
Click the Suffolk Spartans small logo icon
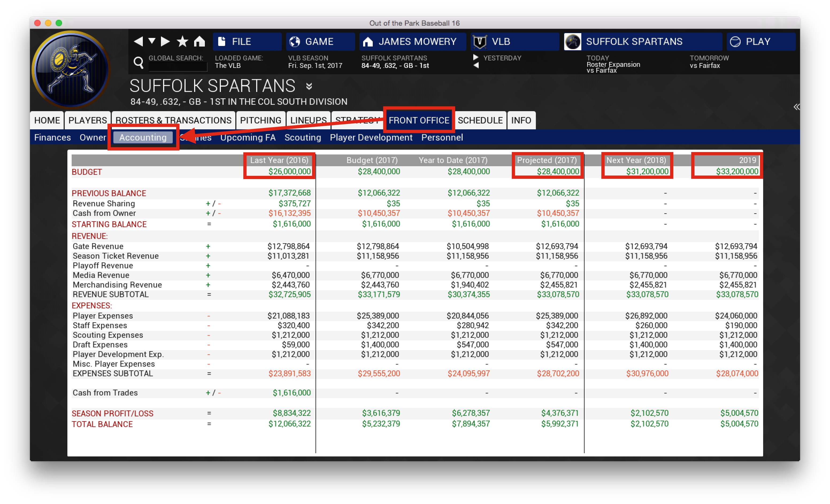click(x=573, y=42)
